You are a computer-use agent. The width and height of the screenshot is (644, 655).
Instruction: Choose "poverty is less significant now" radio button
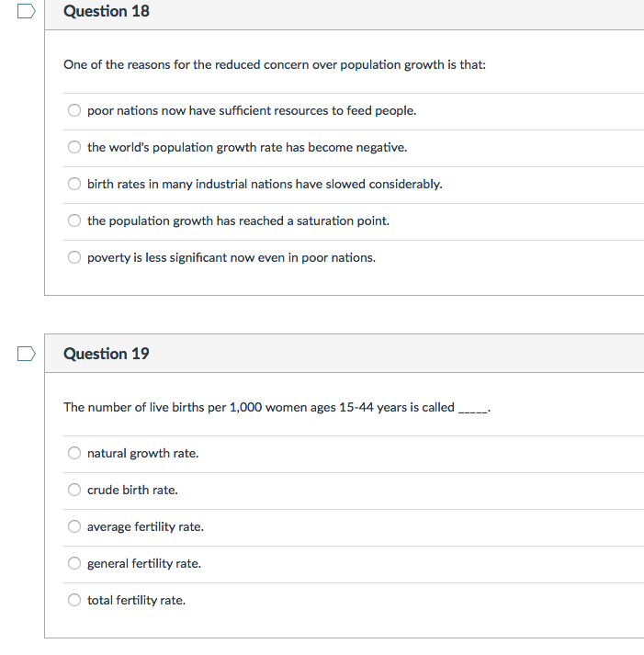click(75, 258)
